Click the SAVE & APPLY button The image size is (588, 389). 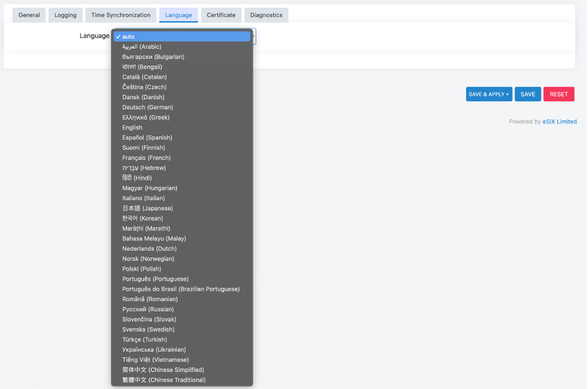coord(485,94)
